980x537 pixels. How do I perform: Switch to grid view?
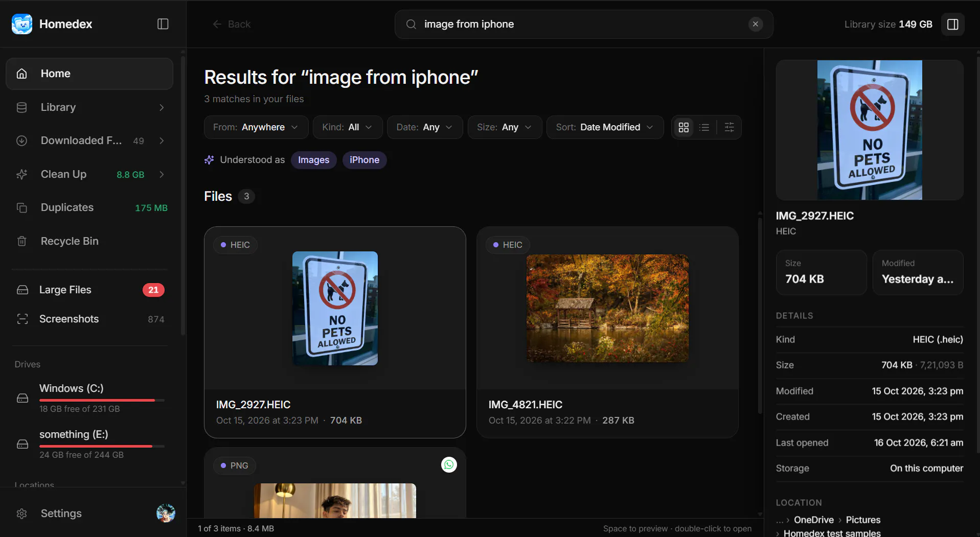click(x=683, y=127)
